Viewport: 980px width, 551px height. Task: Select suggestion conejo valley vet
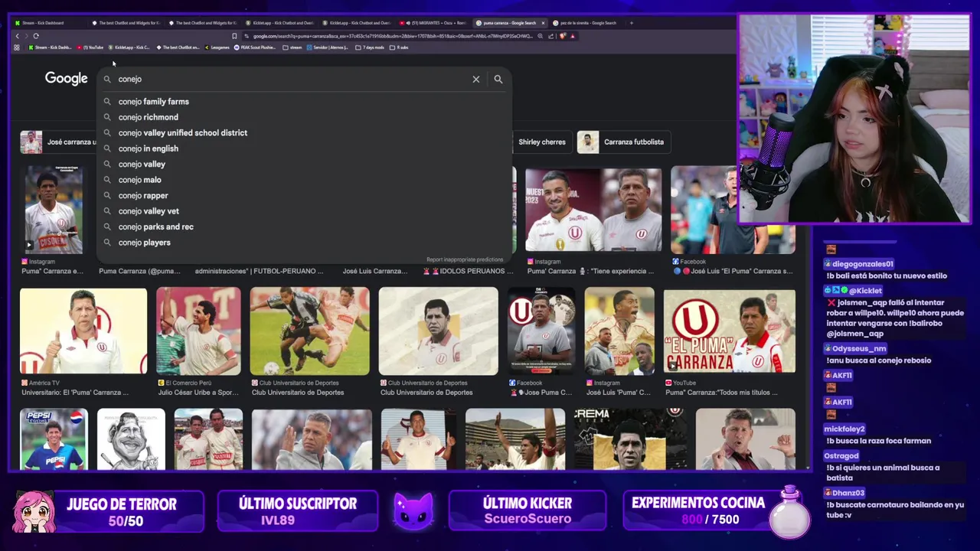(304, 211)
